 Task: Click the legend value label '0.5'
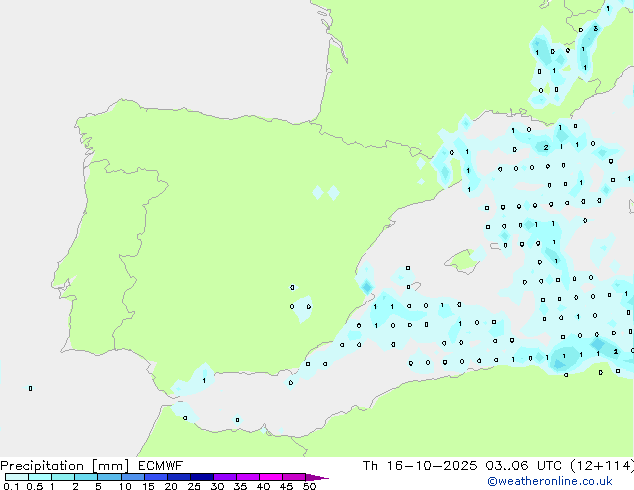click(x=35, y=486)
